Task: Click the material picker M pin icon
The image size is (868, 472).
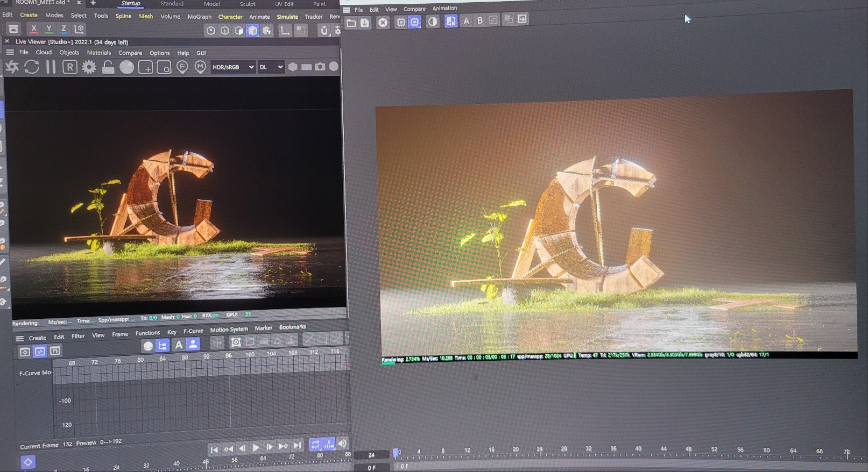Action: click(x=200, y=67)
